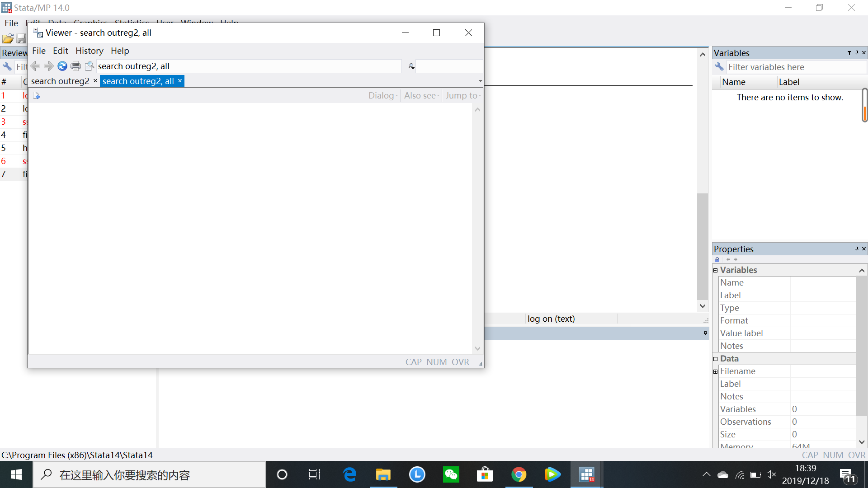868x488 pixels.
Task: Toggle the Properties panel lock icon
Action: (x=717, y=259)
